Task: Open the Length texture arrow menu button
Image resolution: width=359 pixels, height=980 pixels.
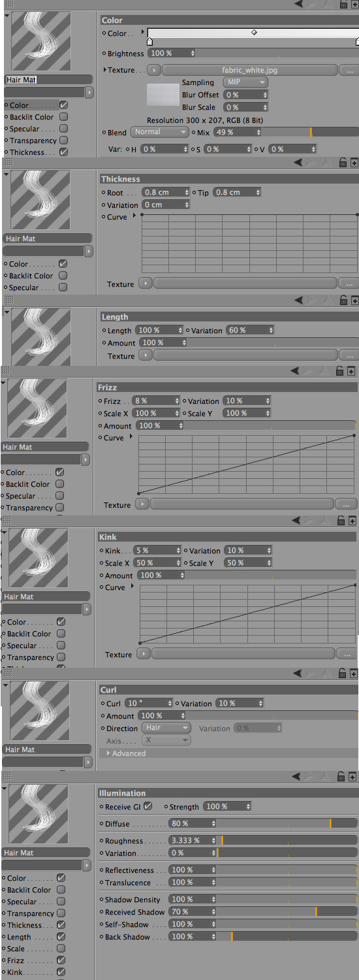Action: (x=146, y=355)
